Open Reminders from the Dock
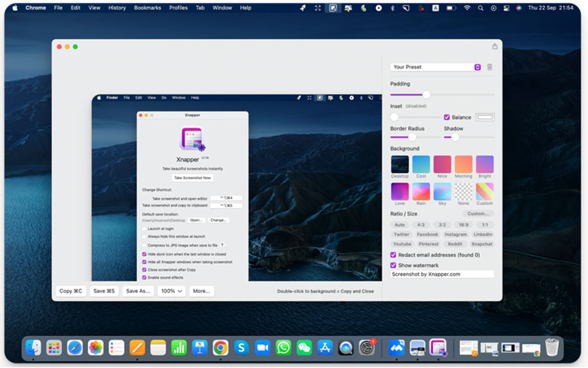588x368 pixels. tap(116, 348)
